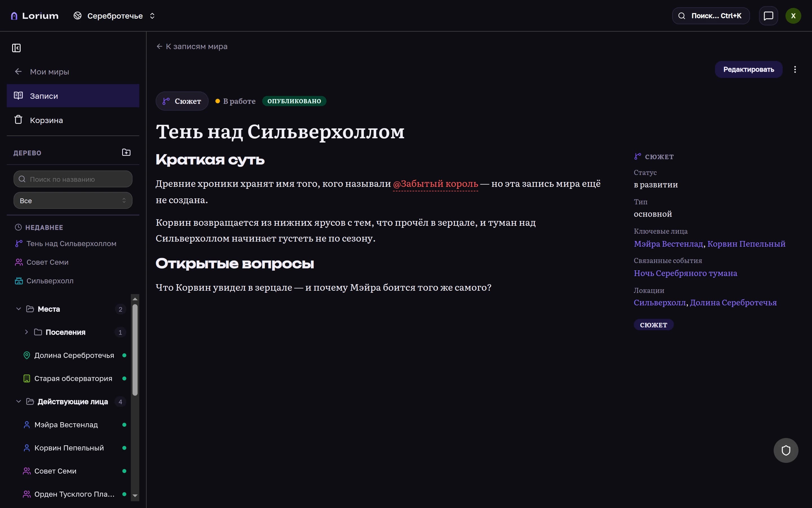Click the type value основной
The image size is (812, 508).
653,214
